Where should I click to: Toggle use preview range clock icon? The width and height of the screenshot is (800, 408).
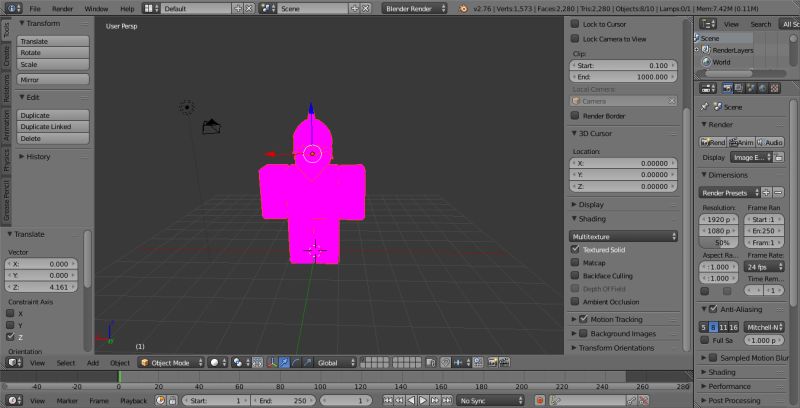point(161,400)
